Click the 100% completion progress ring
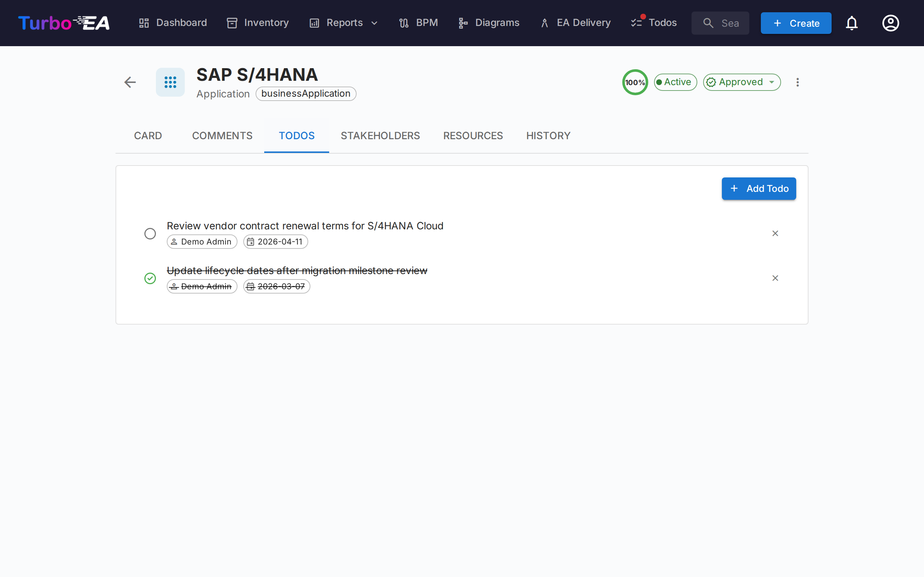 pos(635,82)
